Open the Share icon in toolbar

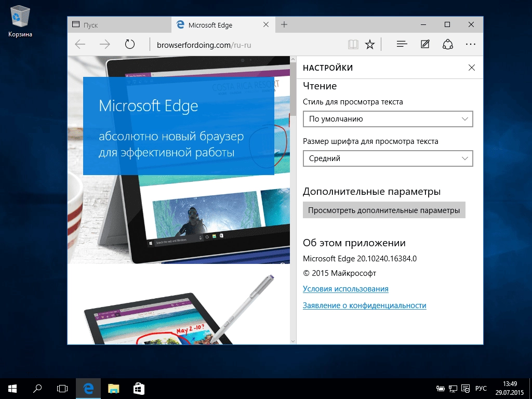(x=448, y=44)
